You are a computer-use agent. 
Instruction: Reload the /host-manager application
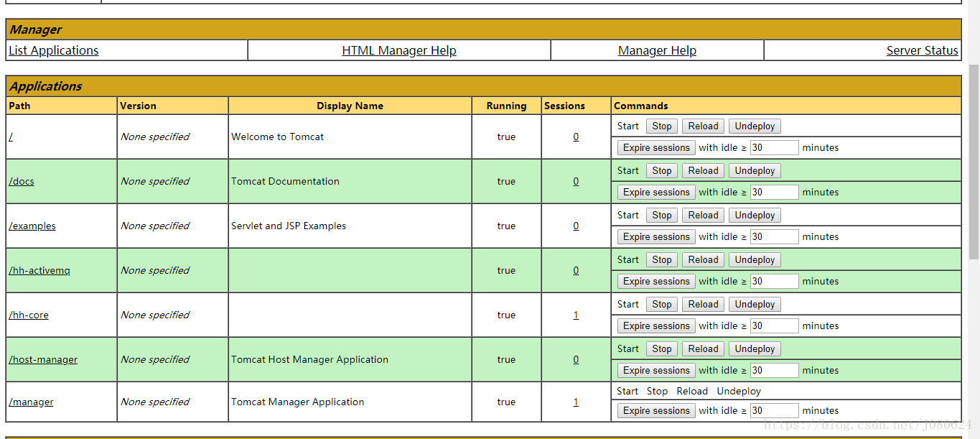703,349
